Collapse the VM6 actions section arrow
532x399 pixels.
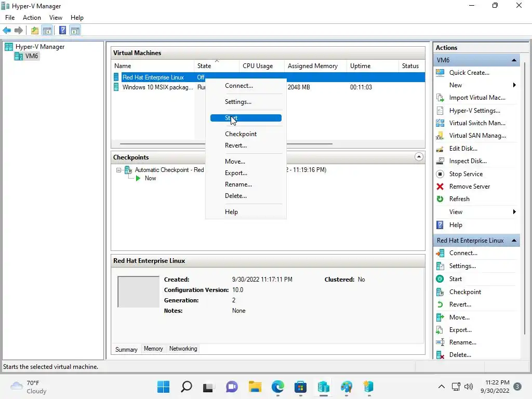coord(514,60)
